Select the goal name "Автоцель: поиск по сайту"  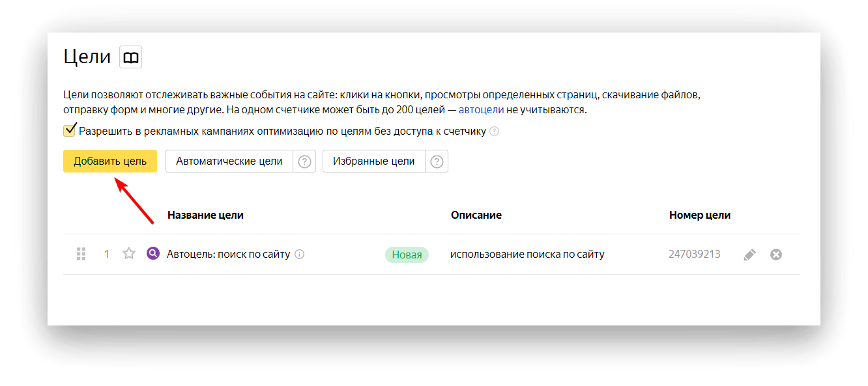[228, 255]
